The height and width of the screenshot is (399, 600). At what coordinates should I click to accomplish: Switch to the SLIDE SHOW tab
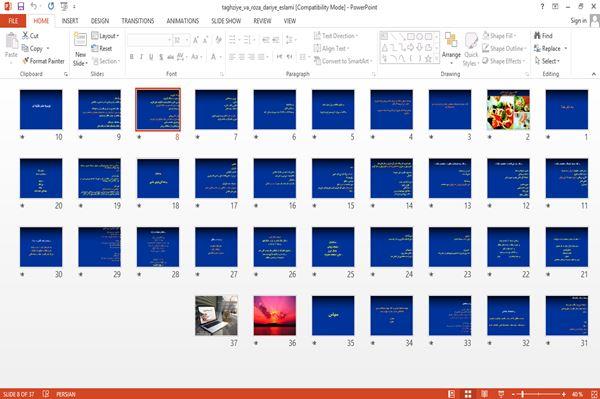coord(226,21)
